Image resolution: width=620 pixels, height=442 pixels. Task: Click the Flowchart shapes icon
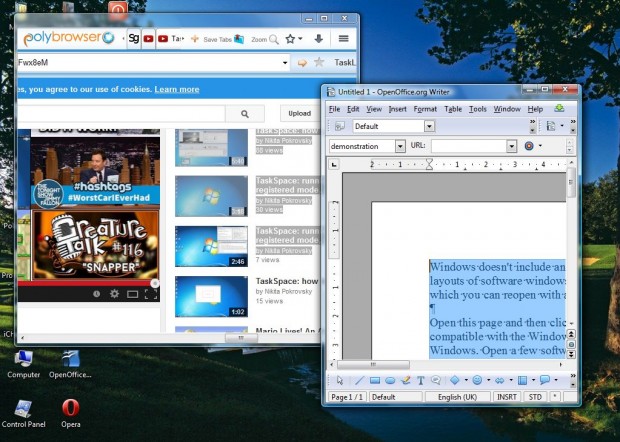[x=522, y=380]
